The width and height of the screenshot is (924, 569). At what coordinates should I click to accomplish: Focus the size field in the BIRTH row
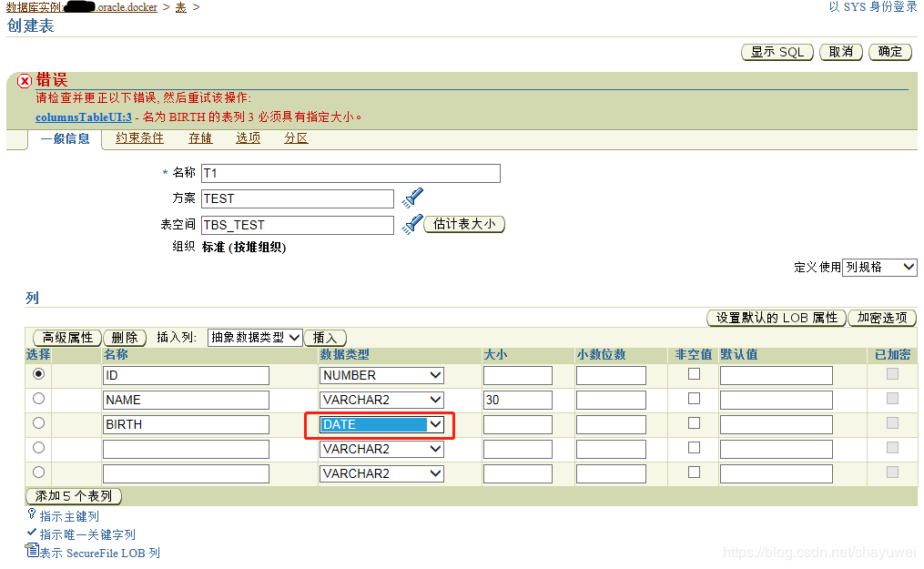coord(518,424)
